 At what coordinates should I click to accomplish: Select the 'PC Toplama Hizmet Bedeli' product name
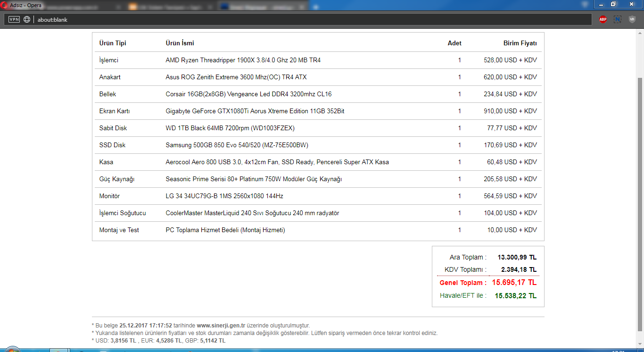(225, 230)
